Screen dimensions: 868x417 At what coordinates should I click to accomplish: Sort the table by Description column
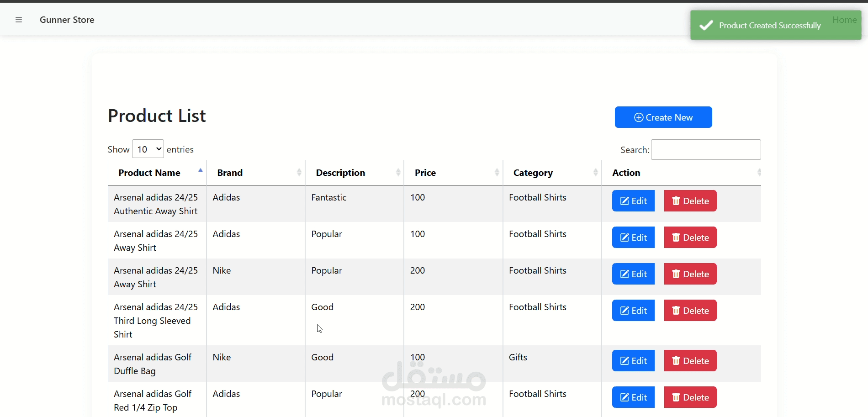pyautogui.click(x=355, y=173)
